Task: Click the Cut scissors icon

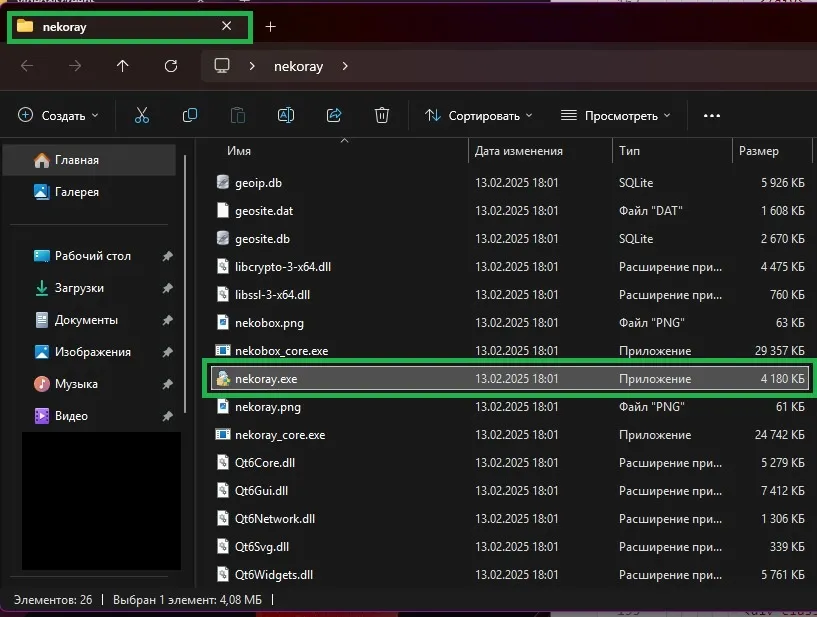Action: 142,115
